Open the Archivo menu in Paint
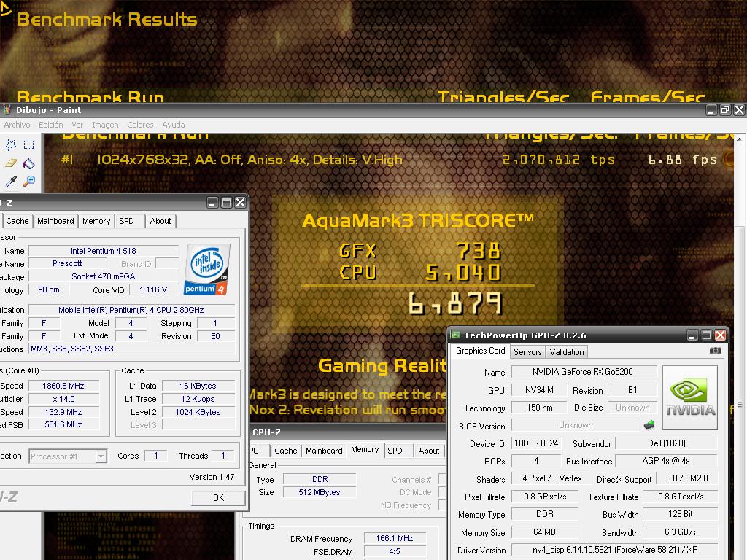Image resolution: width=747 pixels, height=560 pixels. 18,125
